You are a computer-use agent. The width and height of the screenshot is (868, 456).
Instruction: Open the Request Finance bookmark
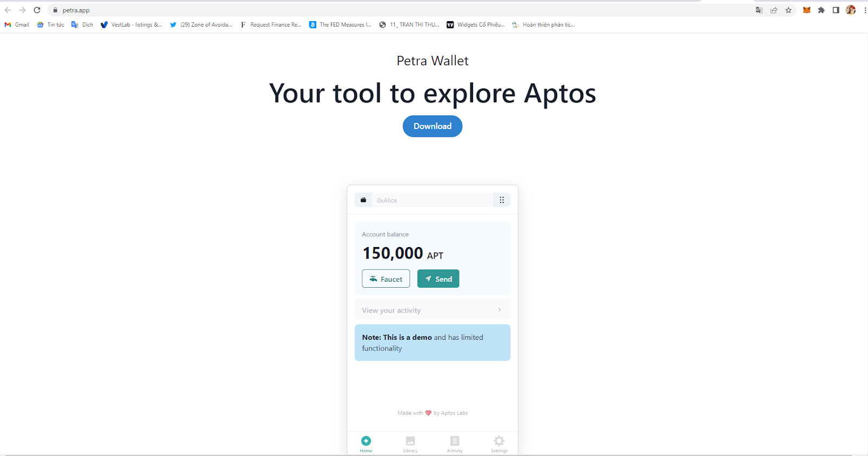point(270,24)
